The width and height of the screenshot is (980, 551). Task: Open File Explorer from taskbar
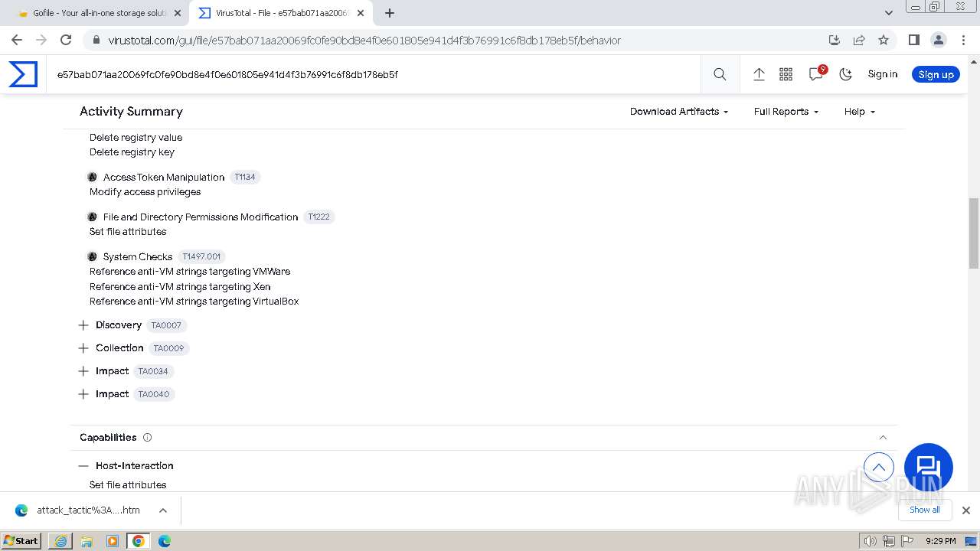point(87,541)
